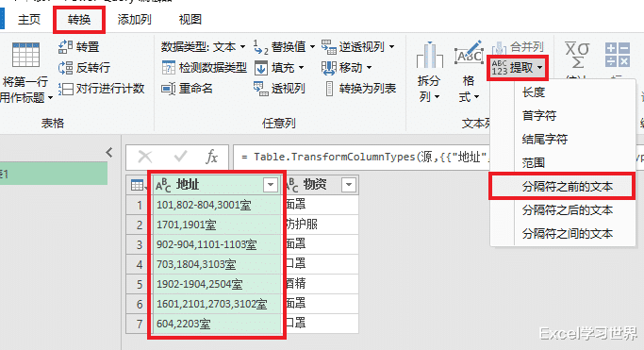Click the standard math operations icon
The image size is (644, 350).
[x=618, y=55]
